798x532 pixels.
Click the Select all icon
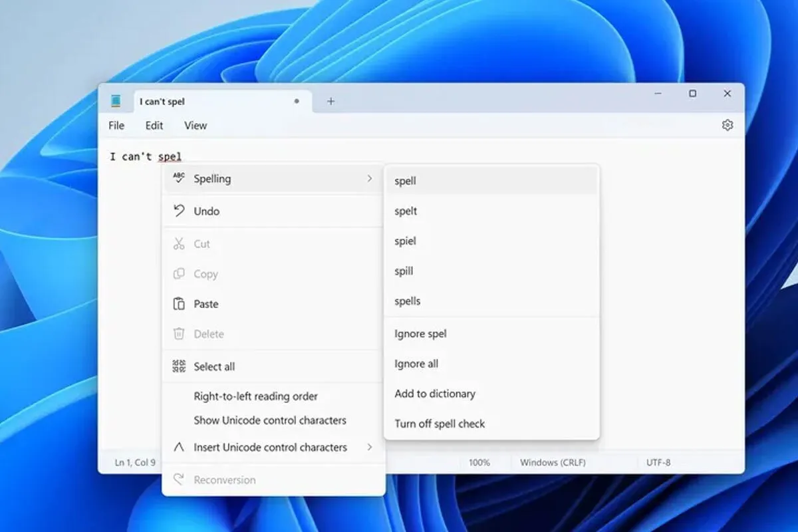(178, 366)
